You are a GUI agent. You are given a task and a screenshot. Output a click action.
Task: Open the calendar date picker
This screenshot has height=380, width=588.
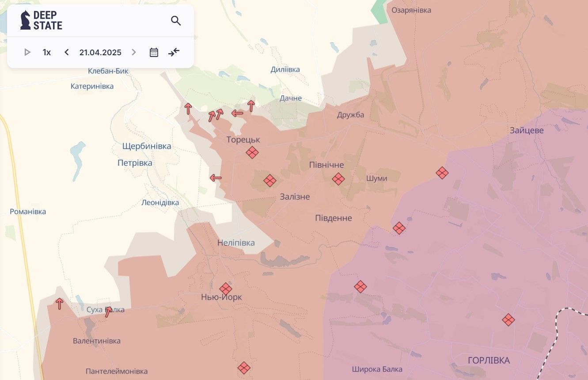[154, 53]
